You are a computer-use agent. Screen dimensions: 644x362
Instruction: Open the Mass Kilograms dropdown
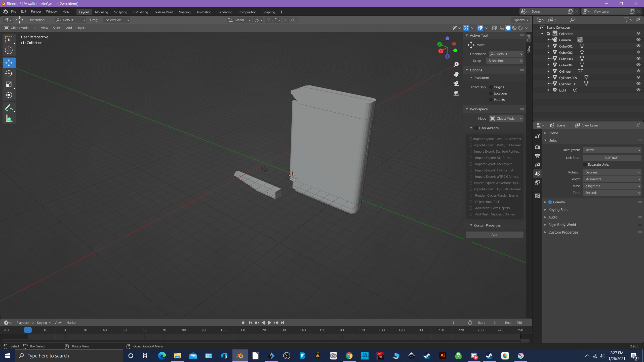pos(612,186)
